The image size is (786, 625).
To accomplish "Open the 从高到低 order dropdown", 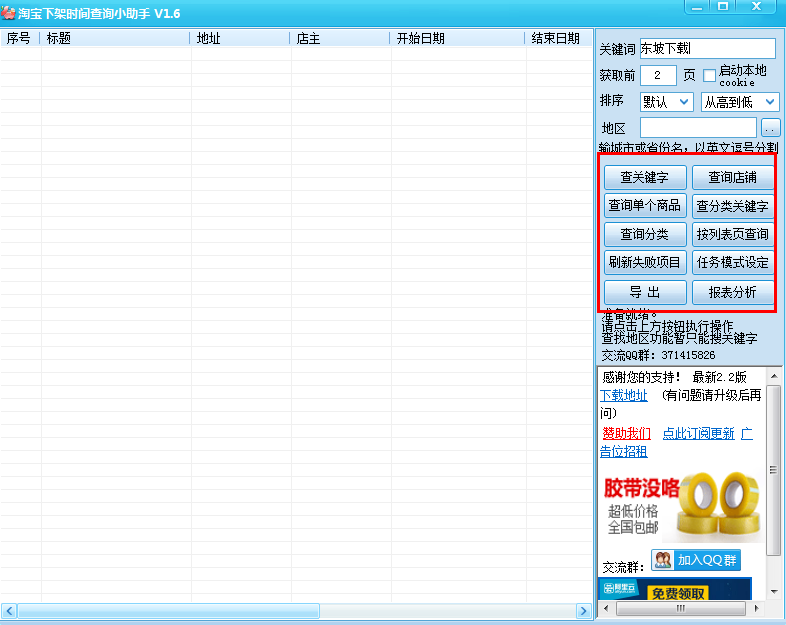I will click(740, 102).
